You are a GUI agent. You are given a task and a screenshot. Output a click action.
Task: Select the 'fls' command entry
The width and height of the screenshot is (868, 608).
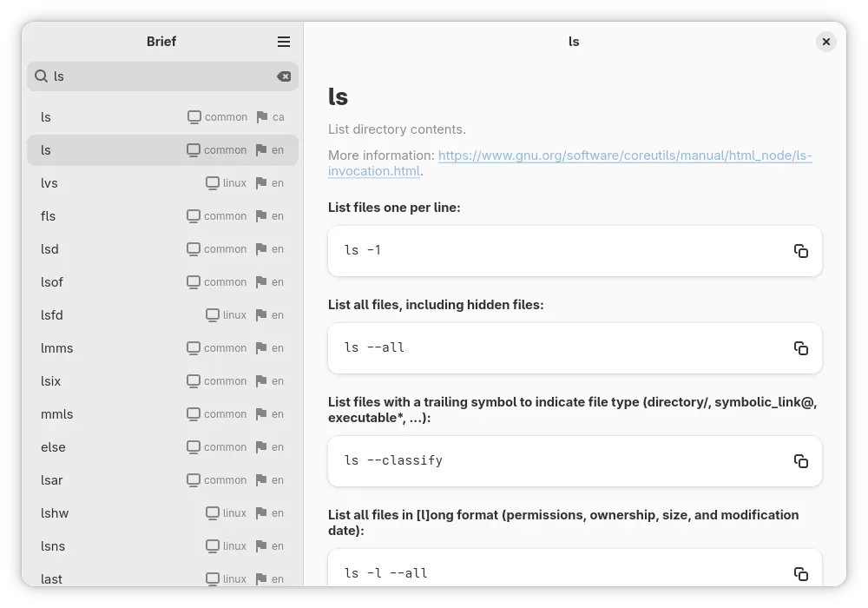(x=162, y=216)
